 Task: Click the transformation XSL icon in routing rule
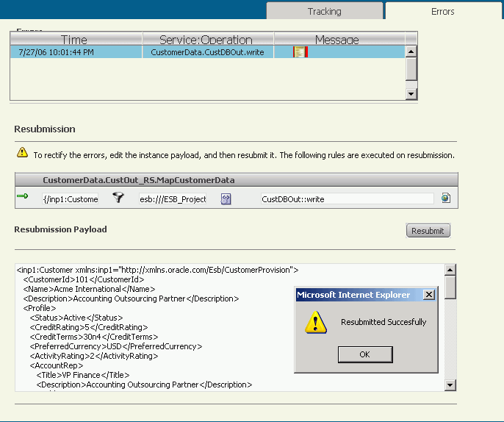226,199
